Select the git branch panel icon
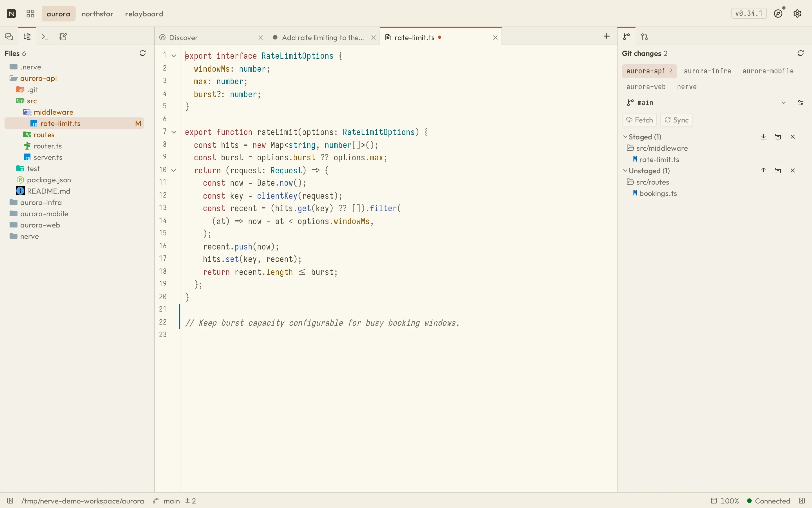The width and height of the screenshot is (812, 508). [x=626, y=37]
